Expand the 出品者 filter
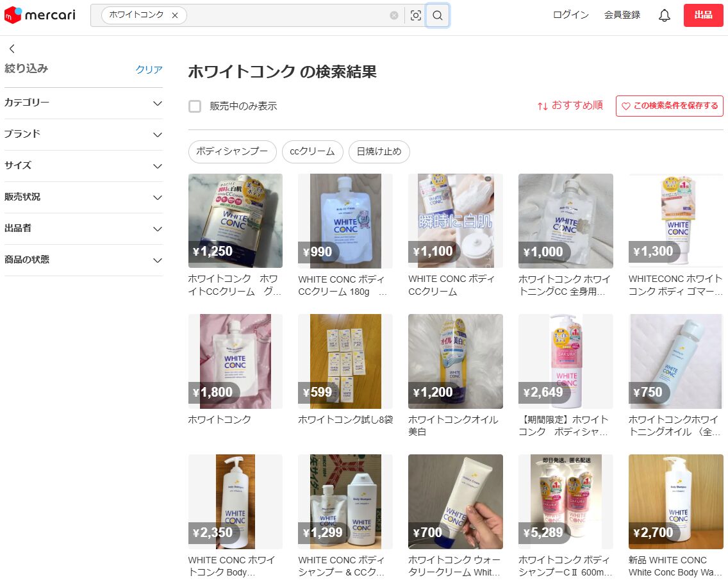 83,229
